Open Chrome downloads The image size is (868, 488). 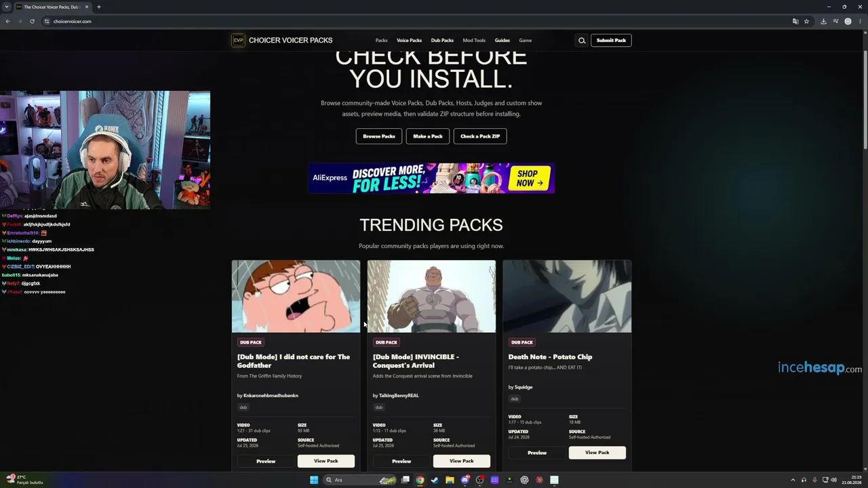(x=823, y=21)
